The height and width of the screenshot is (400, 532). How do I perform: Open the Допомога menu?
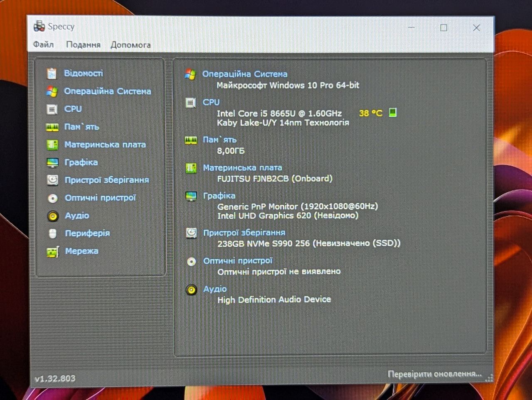click(131, 45)
